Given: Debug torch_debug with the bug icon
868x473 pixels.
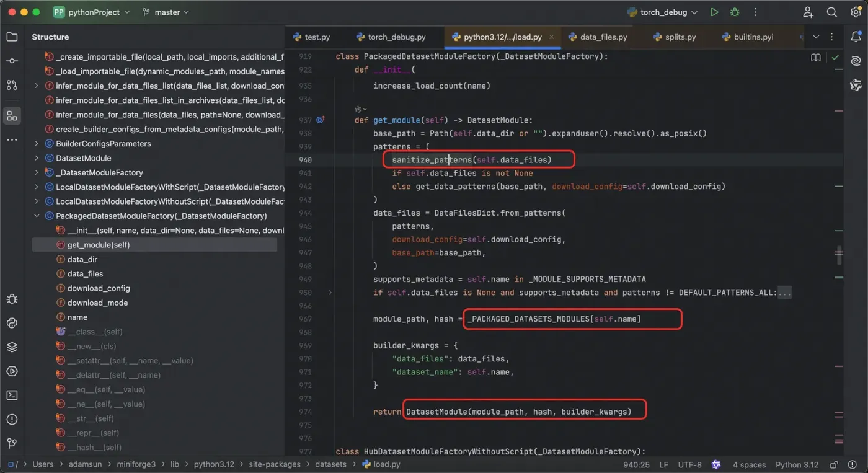Looking at the screenshot, I should coord(735,12).
